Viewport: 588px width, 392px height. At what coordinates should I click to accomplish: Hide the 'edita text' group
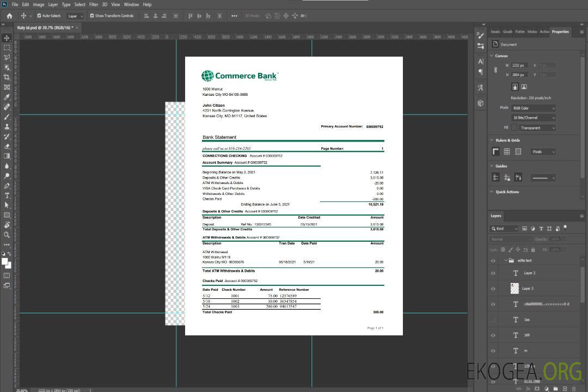(493, 261)
